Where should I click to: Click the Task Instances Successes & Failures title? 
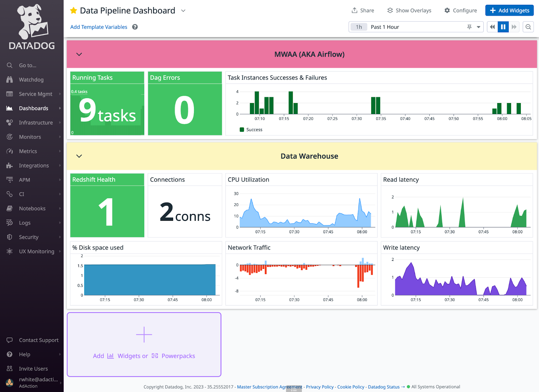click(277, 78)
